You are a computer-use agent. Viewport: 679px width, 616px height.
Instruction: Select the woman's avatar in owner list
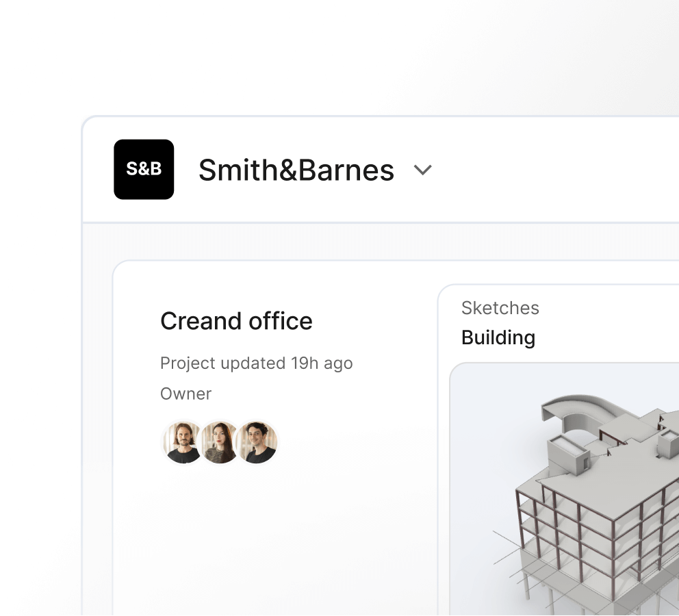220,442
